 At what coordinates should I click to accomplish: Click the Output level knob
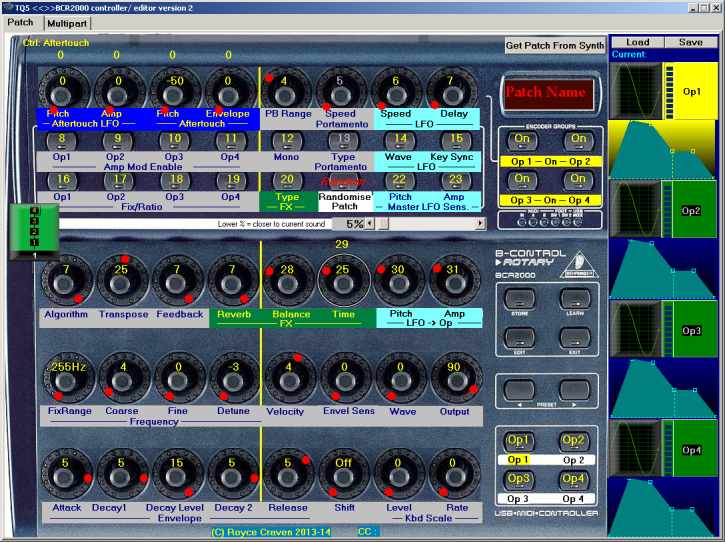pyautogui.click(x=455, y=381)
